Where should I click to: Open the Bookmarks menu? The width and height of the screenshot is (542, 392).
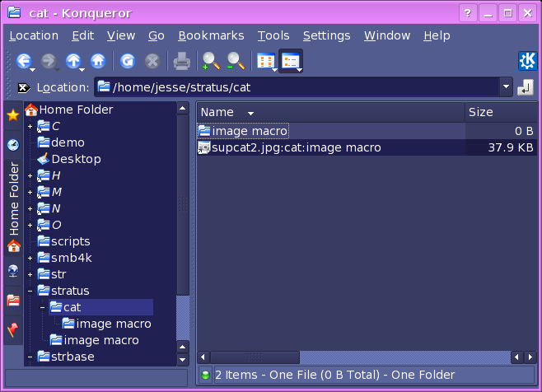(211, 35)
